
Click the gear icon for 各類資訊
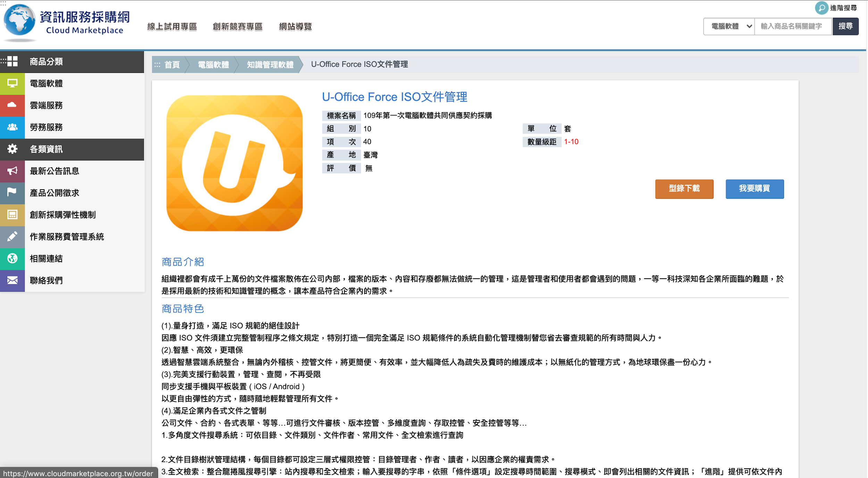12,149
